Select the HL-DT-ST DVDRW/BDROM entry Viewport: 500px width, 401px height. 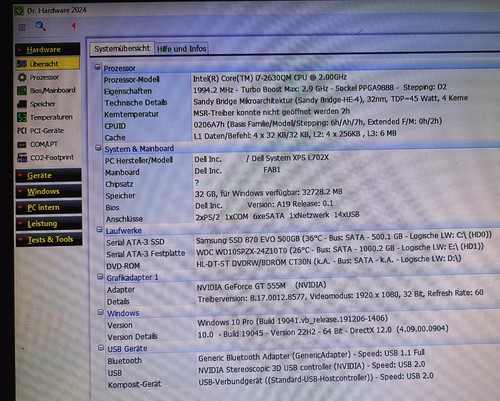(x=329, y=261)
